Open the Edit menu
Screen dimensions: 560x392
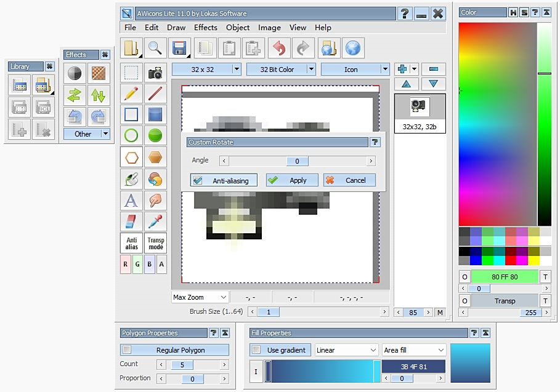coord(152,28)
